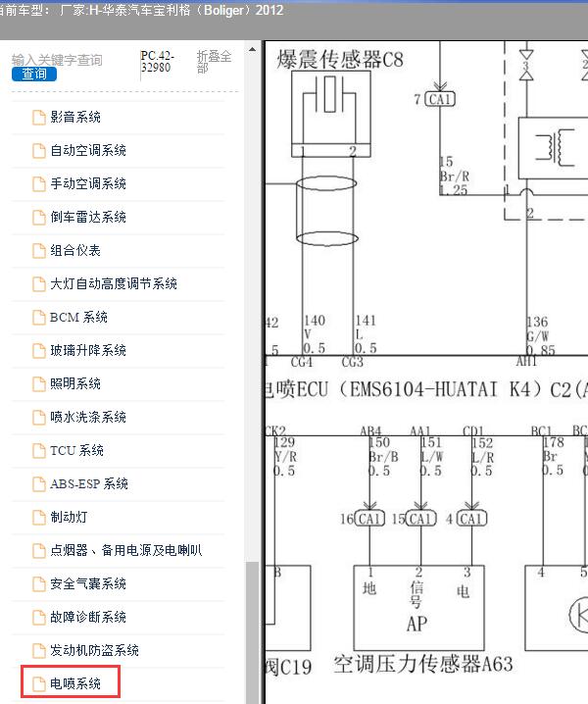Click the PC.42-32980 label
588x704 pixels.
157,62
